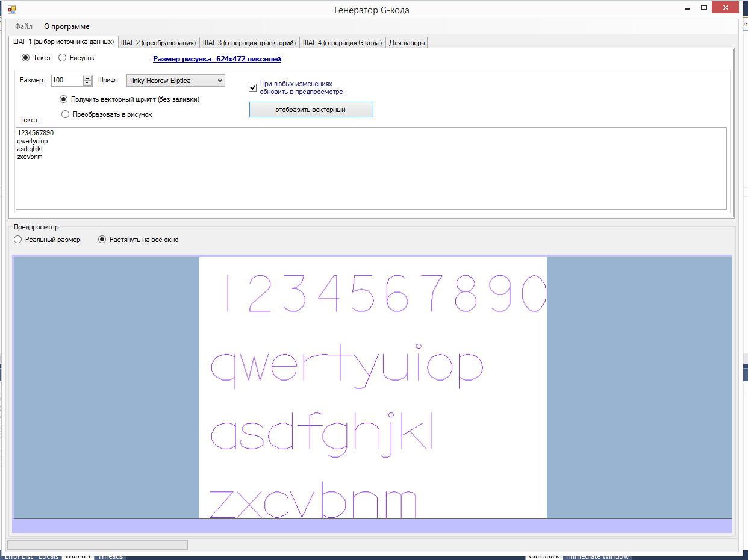Open the О программе menu
748x560 pixels.
tap(67, 26)
